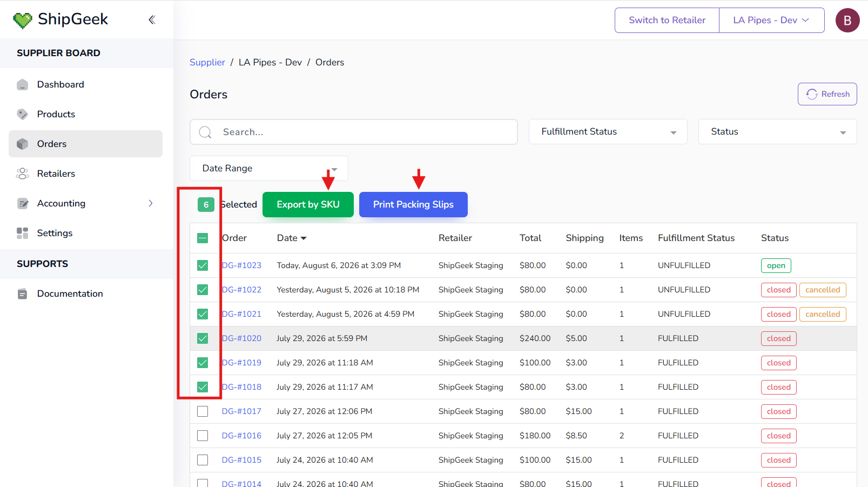Collapse the sidebar with double-chevron icon
868x487 pixels.
pyautogui.click(x=152, y=20)
